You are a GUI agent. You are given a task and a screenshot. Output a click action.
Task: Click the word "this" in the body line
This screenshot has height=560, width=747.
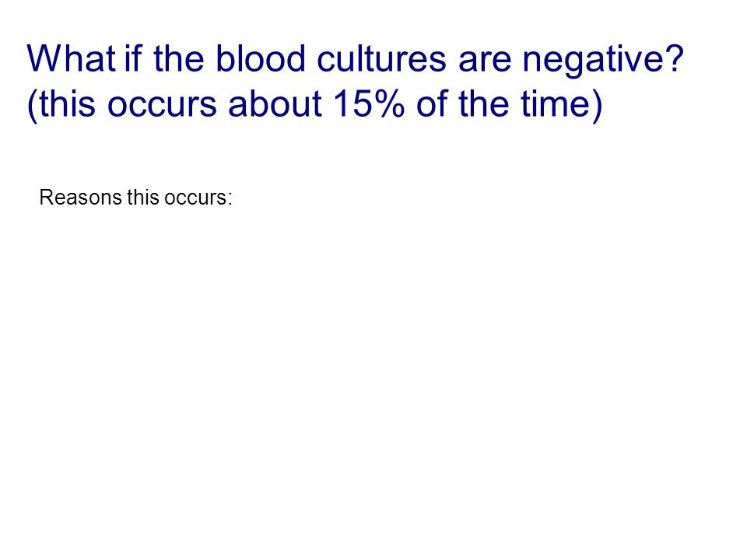(143, 198)
